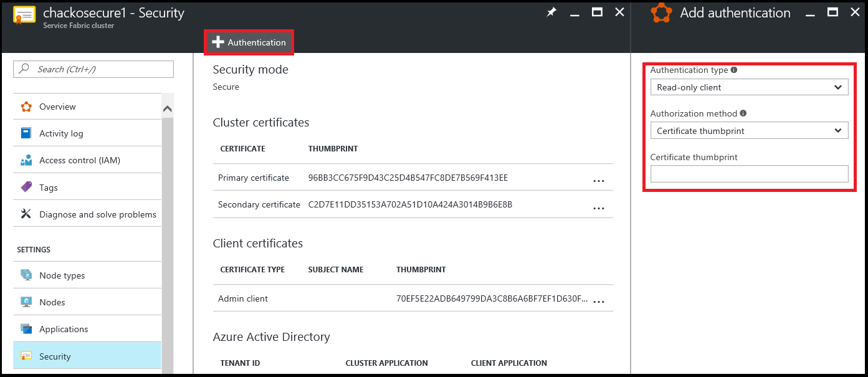Maximize the Security blade
The width and height of the screenshot is (868, 377).
point(597,12)
